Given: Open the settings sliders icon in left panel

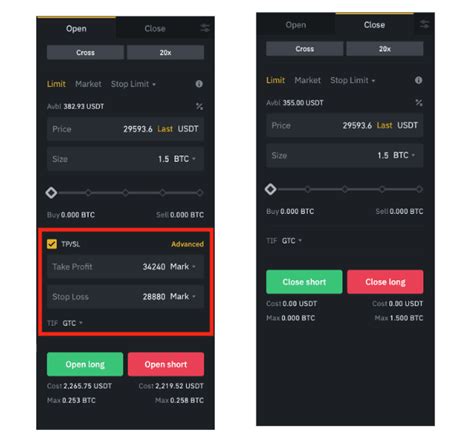Looking at the screenshot, I should [205, 28].
